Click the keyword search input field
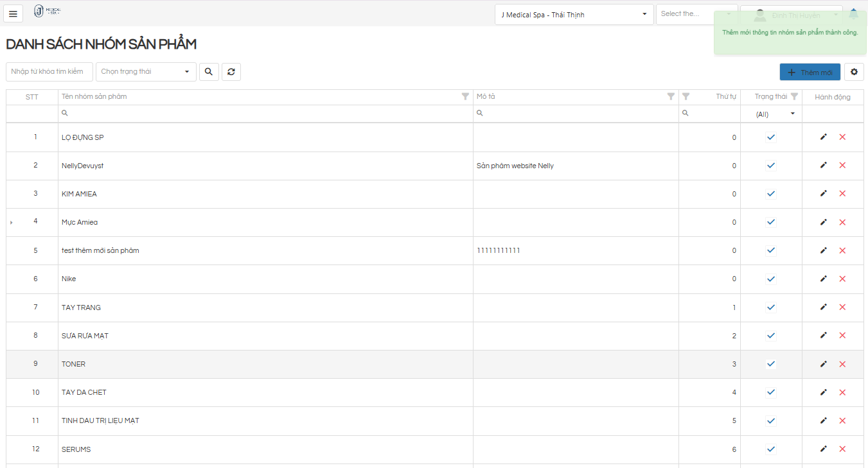Viewport: 868px width, 468px height. coord(49,72)
